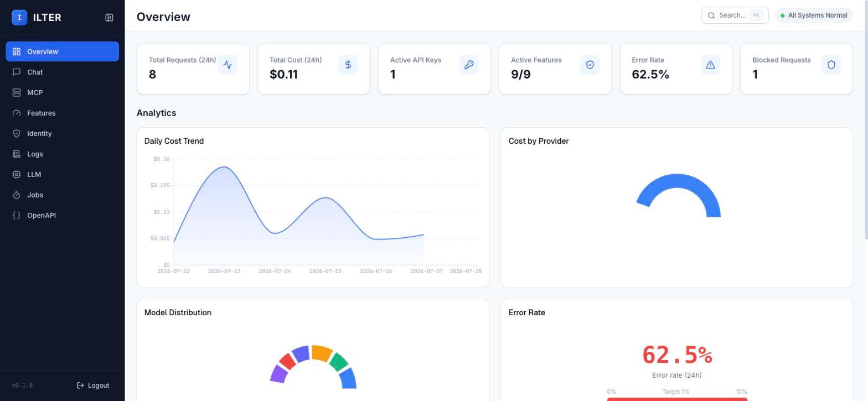Open the Features page
The height and width of the screenshot is (401, 868).
pos(63,113)
